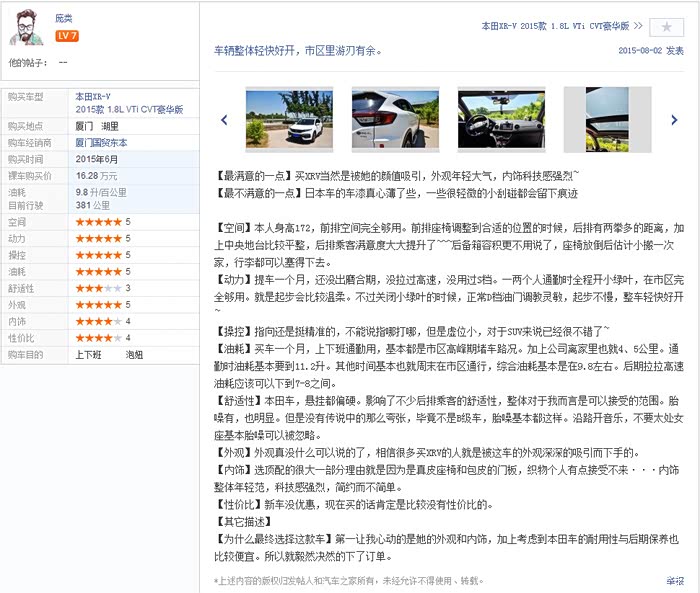Click the 381 公里 mileage value
This screenshot has height=593, width=700.
92,205
